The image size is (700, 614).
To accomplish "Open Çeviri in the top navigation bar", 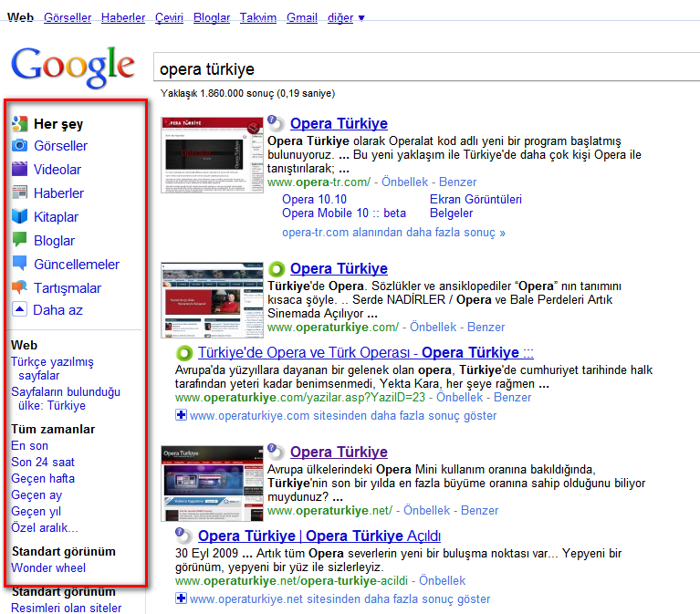I will 169,18.
